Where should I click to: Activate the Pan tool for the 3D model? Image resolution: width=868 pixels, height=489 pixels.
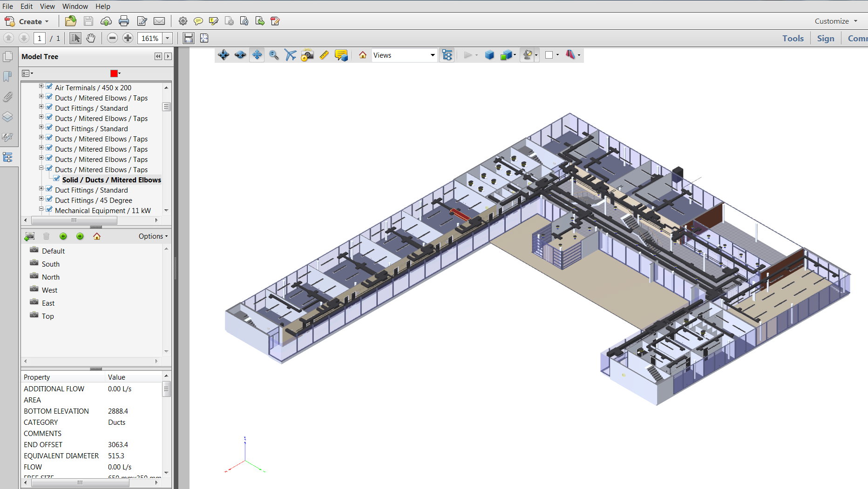257,55
